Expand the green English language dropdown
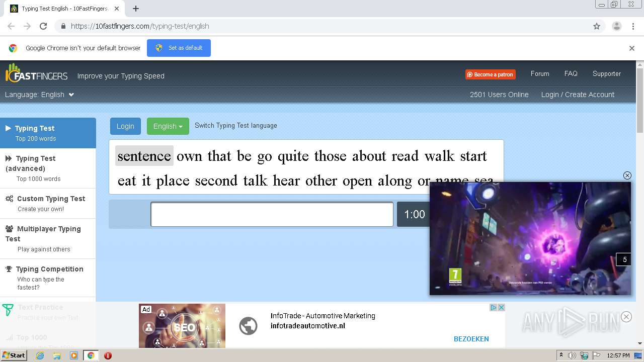The image size is (644, 362). pyautogui.click(x=168, y=126)
